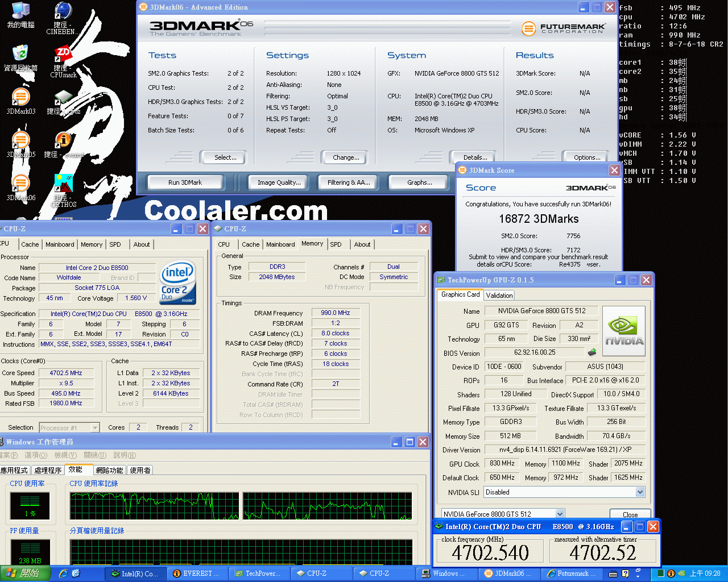Image resolution: width=728 pixels, height=582 pixels.
Task: Switch to Task Manager 網路功能 (Networking) tab
Action: tap(109, 470)
